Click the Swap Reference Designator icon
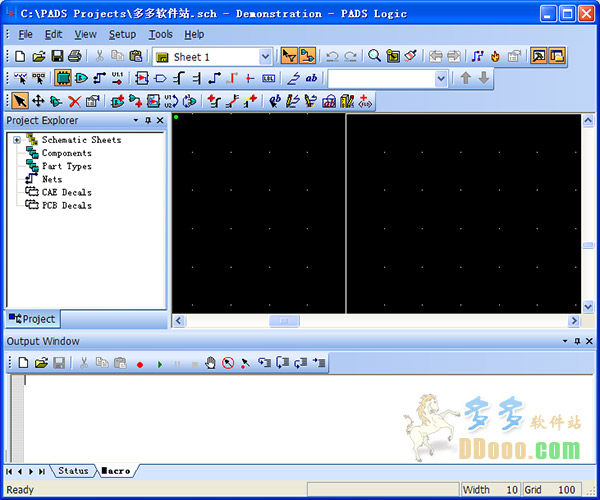 pos(171,101)
